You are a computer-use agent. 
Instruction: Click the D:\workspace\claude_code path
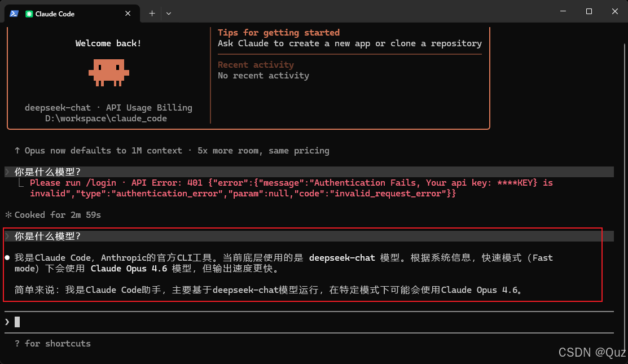click(106, 119)
